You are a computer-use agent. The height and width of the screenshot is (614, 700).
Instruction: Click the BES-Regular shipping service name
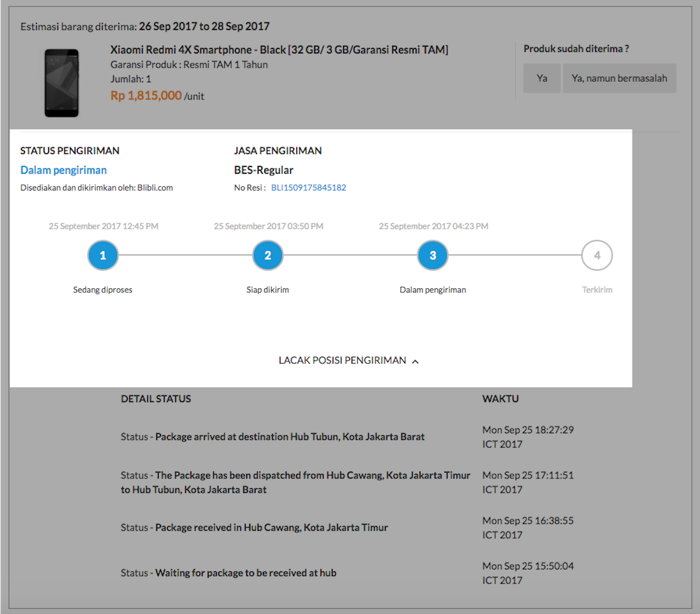(x=263, y=170)
